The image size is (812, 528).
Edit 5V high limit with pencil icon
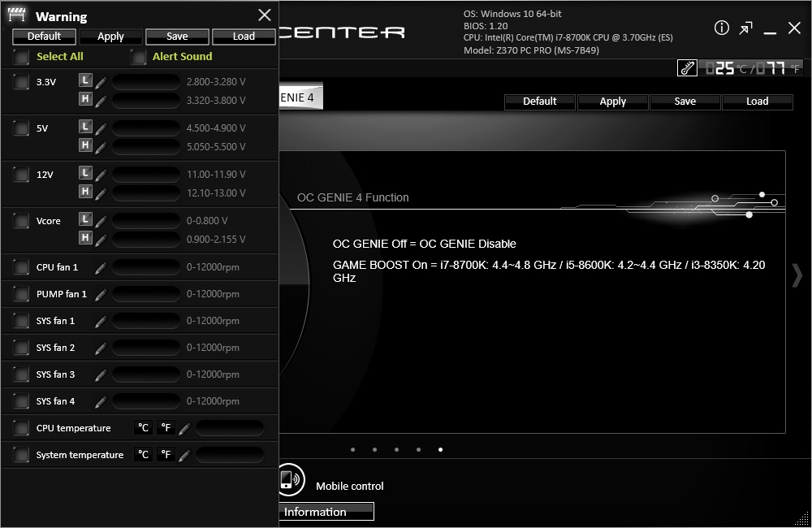click(x=101, y=147)
